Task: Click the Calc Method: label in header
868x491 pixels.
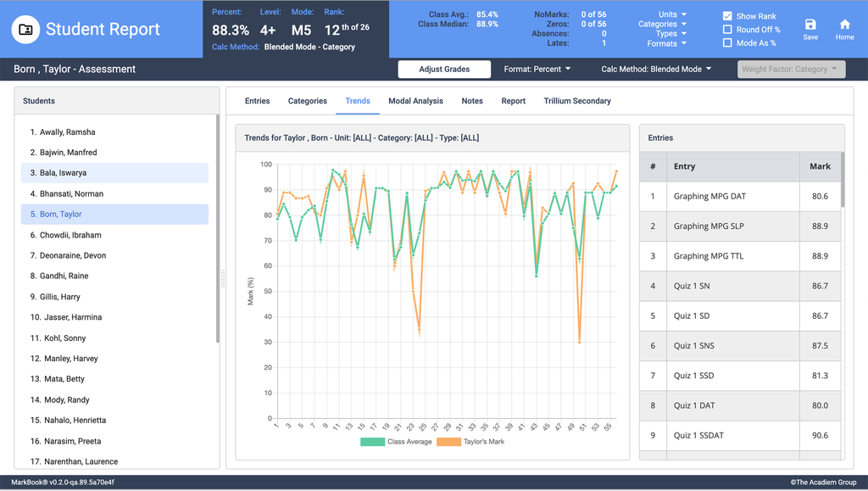Action: (236, 47)
